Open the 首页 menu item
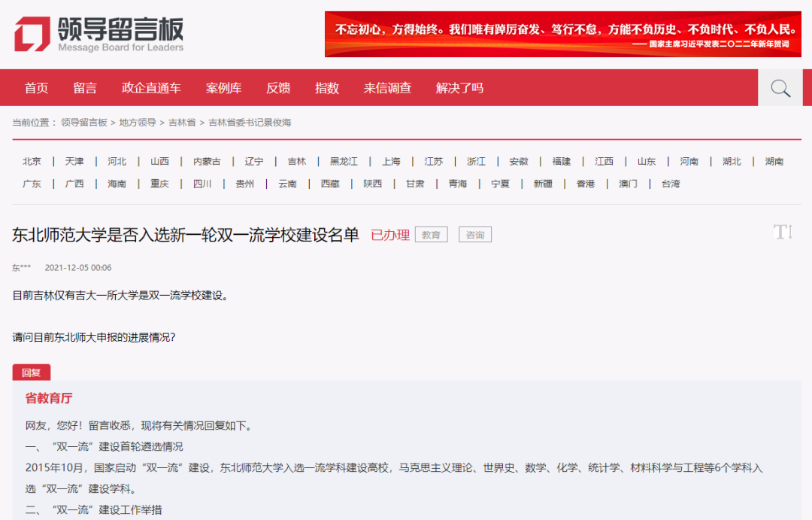Screen dimensions: 812x520 [36, 87]
